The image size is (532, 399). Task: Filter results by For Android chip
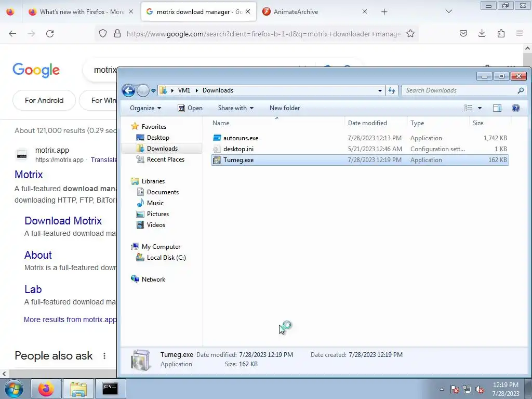click(44, 100)
